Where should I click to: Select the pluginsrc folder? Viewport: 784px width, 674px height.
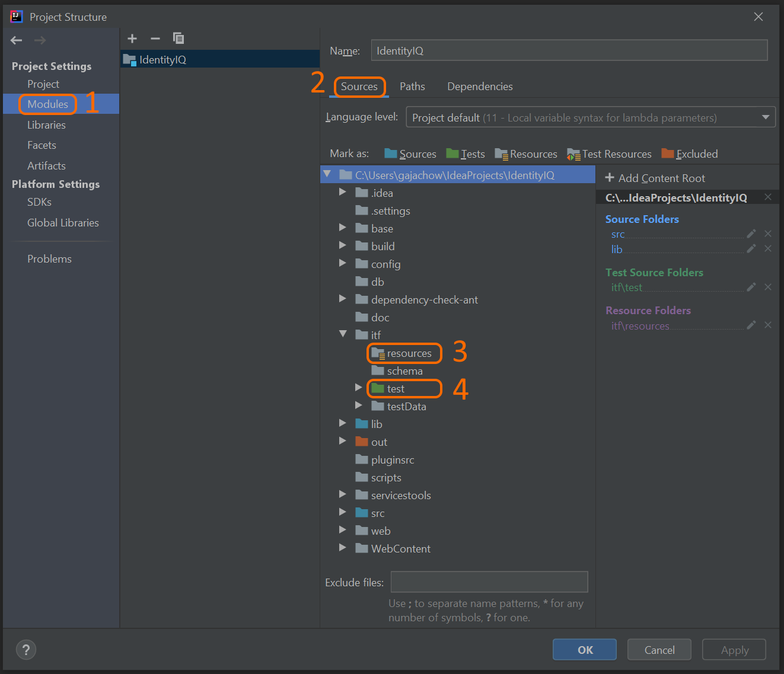pos(385,460)
